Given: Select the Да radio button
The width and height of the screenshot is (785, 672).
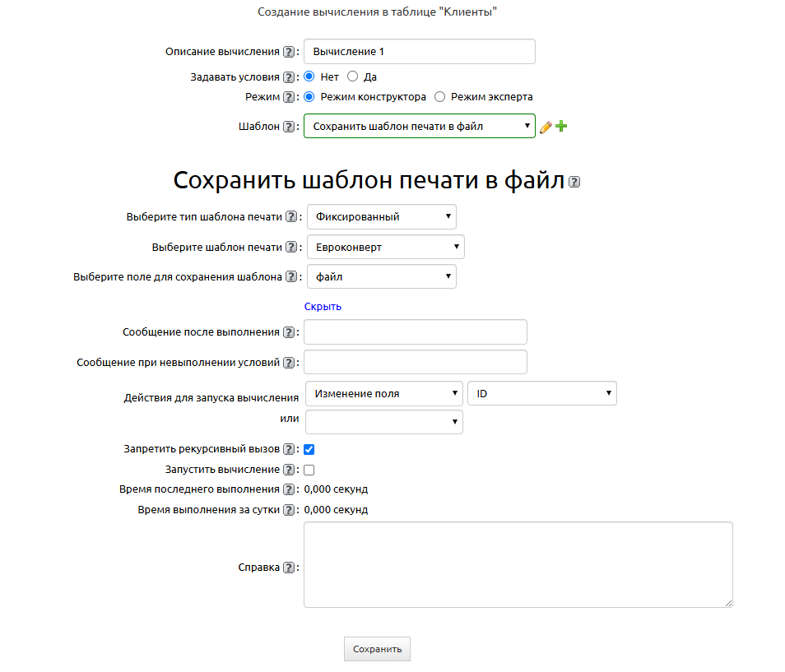Looking at the screenshot, I should click(353, 76).
